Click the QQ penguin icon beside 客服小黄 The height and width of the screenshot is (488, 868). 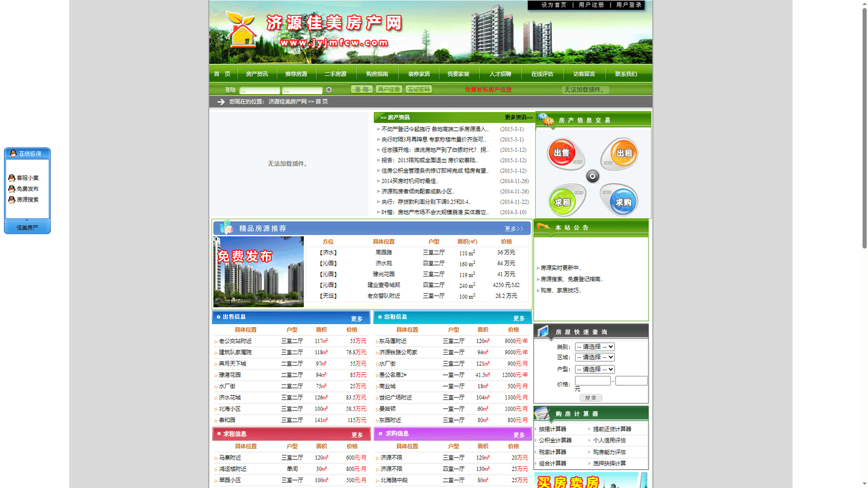(11, 178)
